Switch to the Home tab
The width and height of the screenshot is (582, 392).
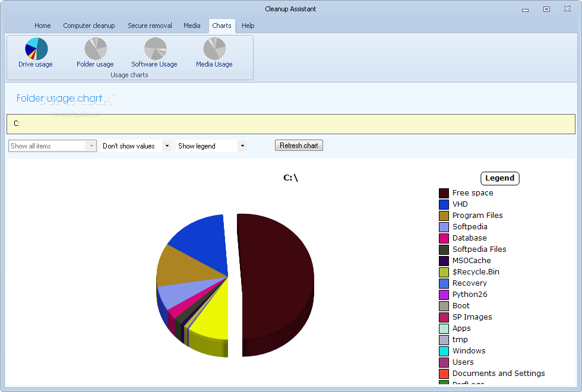point(43,26)
